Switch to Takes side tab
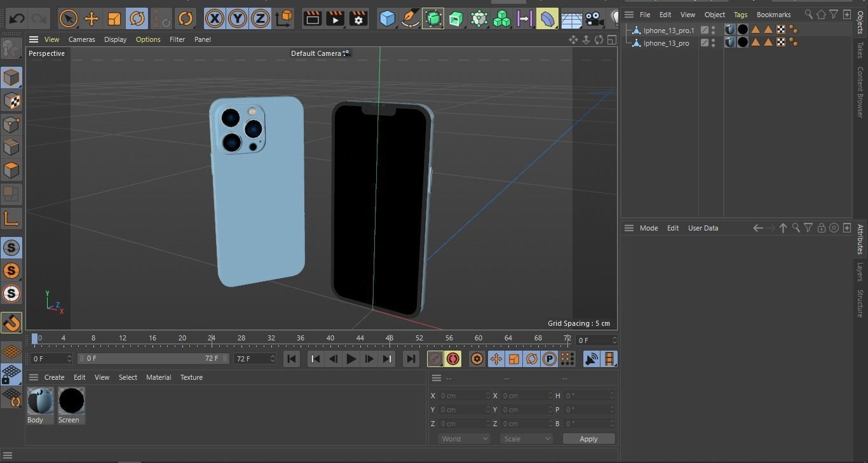The height and width of the screenshot is (463, 868). 860,50
